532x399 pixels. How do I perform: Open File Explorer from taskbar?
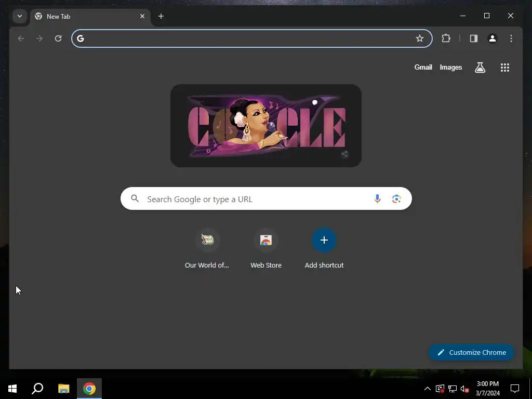[x=63, y=389]
